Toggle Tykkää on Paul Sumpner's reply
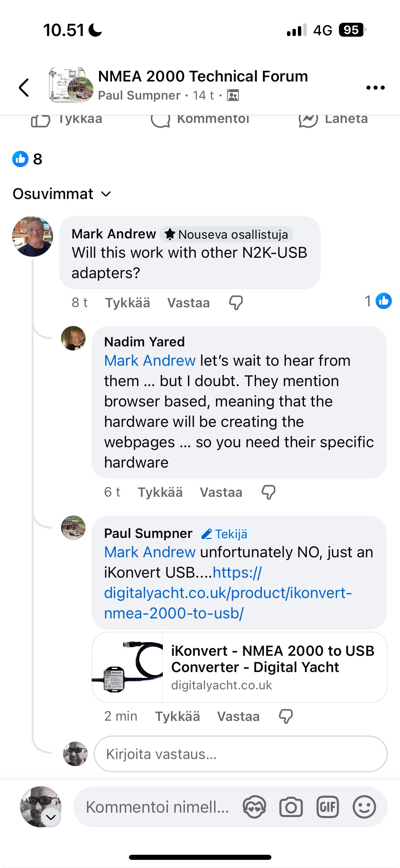 coord(177,716)
